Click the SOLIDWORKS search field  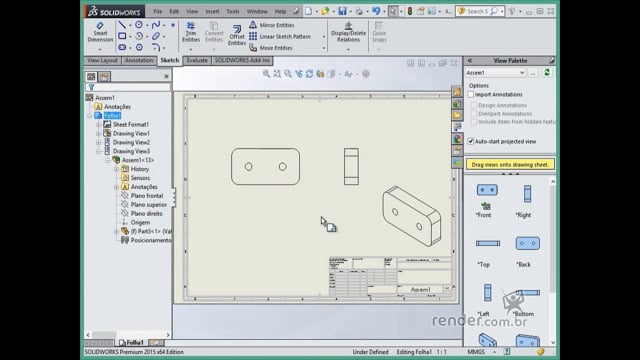pyautogui.click(x=477, y=11)
